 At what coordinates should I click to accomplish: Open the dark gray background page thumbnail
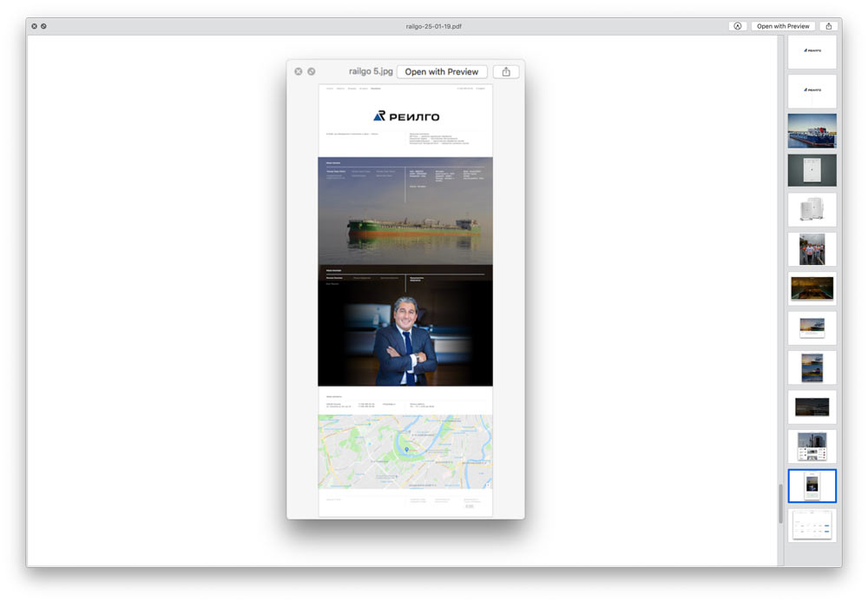(812, 170)
